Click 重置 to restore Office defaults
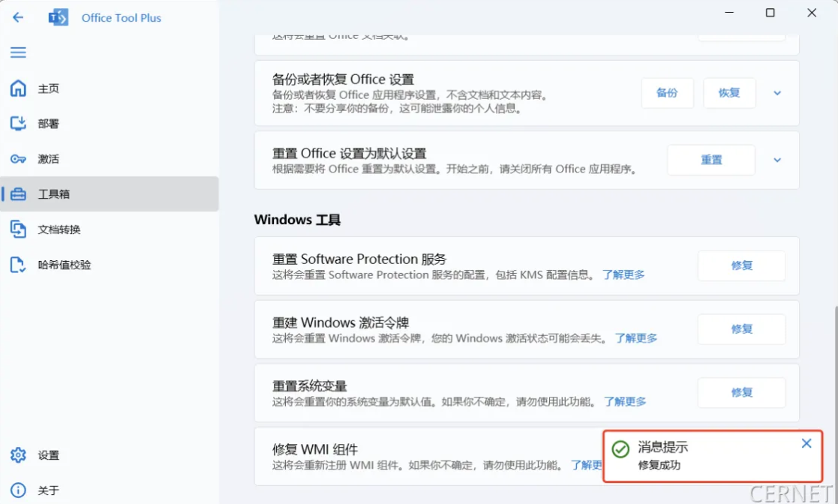Viewport: 838px width, 504px height. point(710,160)
